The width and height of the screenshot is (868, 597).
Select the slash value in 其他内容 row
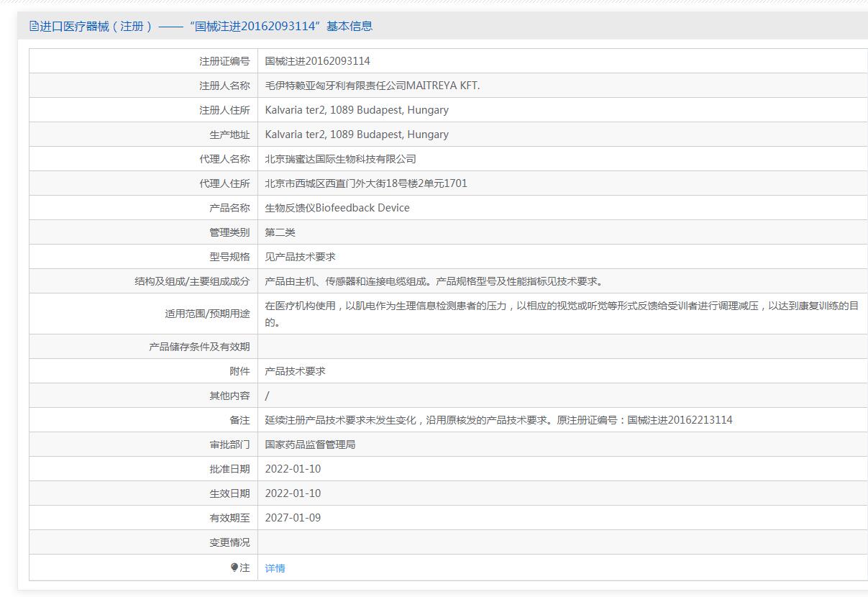267,396
